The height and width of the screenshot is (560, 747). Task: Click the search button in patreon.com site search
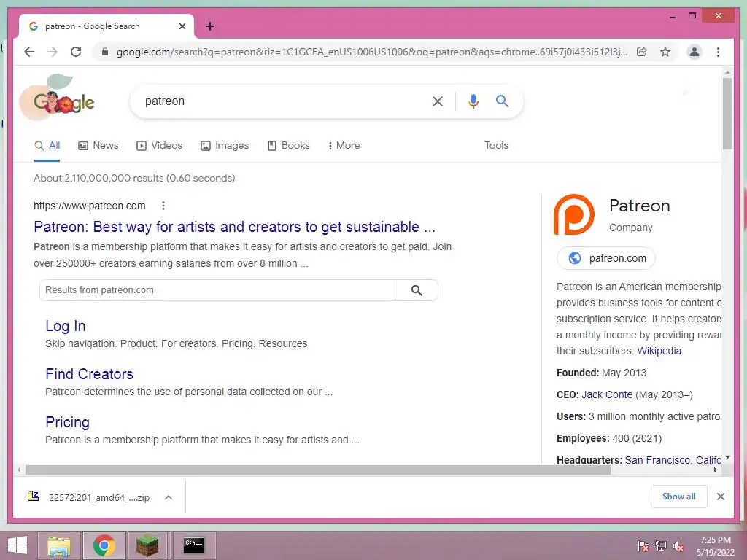click(x=417, y=290)
